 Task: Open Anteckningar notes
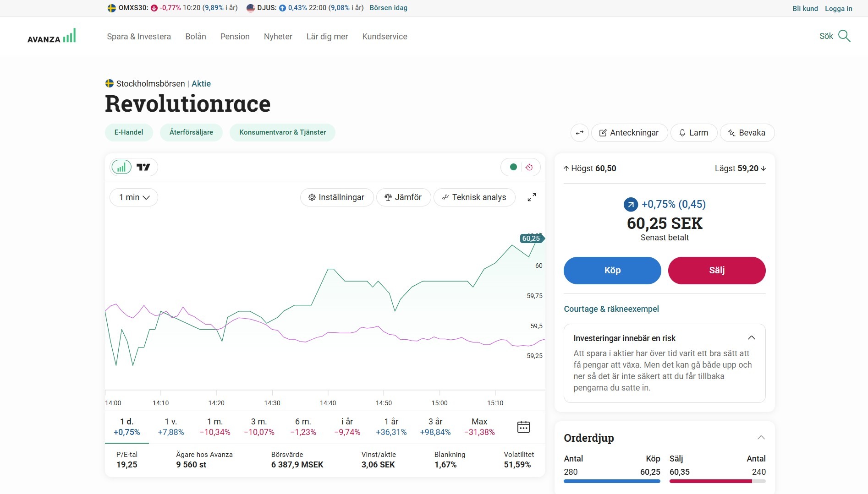630,133
